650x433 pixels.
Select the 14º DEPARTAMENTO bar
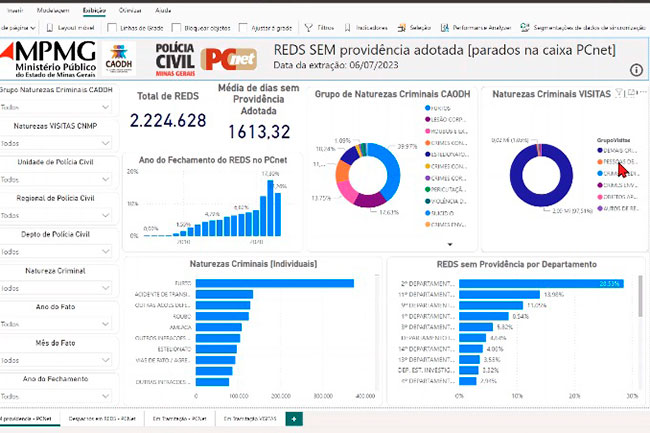click(x=471, y=349)
